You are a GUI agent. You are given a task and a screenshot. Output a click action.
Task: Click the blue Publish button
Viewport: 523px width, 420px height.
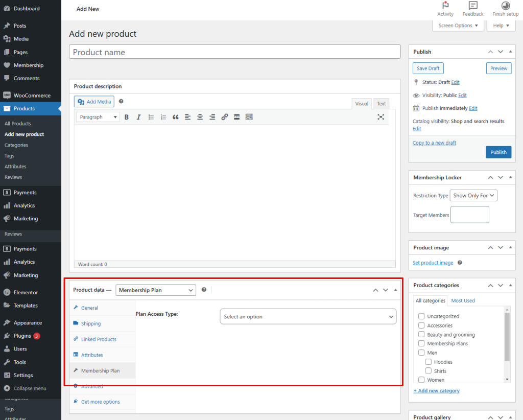click(x=498, y=152)
